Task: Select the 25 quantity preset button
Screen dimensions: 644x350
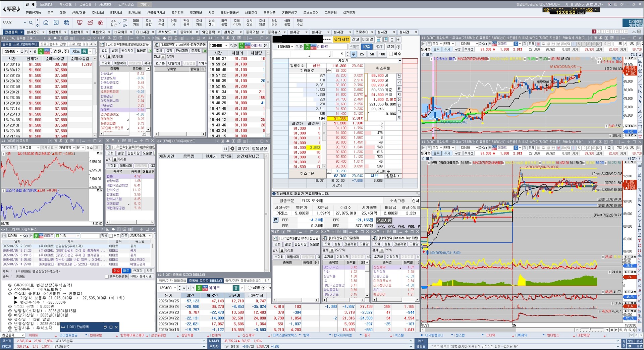Action: pos(362,54)
